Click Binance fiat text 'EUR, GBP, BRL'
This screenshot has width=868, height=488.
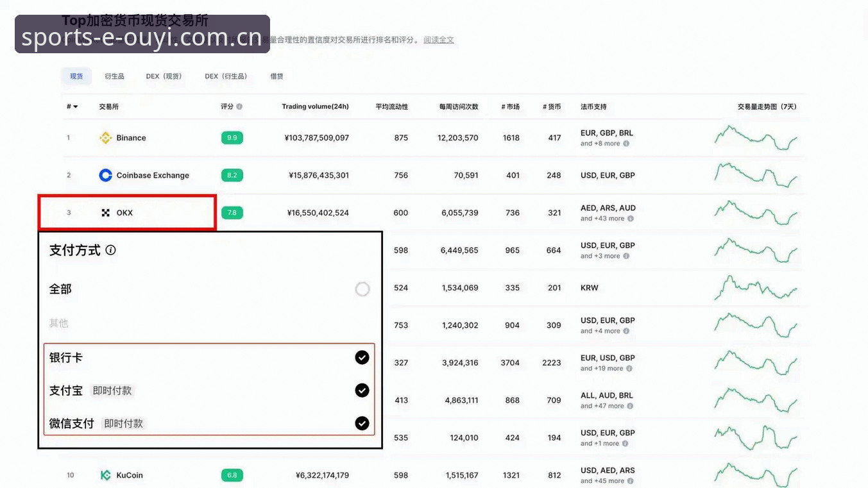(x=607, y=133)
